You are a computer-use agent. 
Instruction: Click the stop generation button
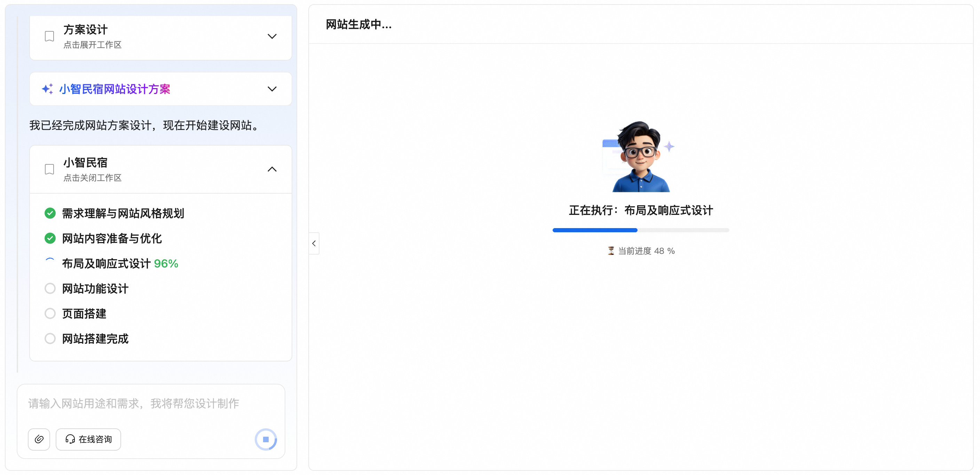[x=266, y=439]
